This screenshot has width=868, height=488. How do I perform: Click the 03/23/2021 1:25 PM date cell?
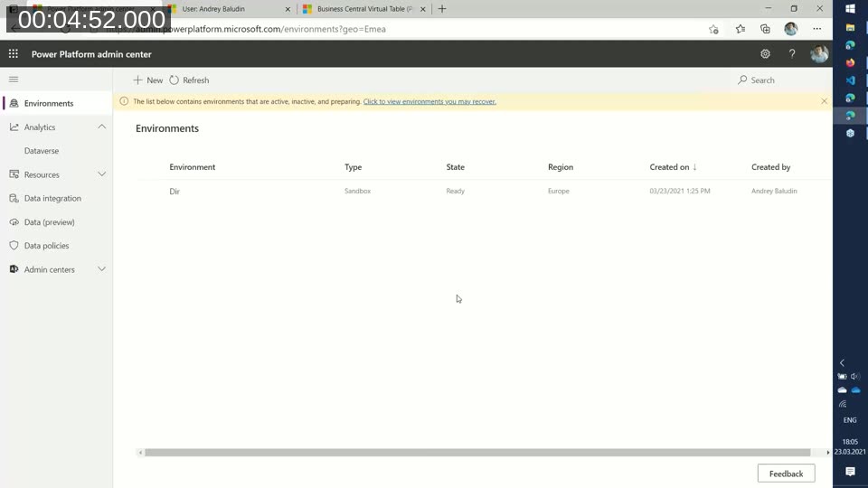point(680,191)
